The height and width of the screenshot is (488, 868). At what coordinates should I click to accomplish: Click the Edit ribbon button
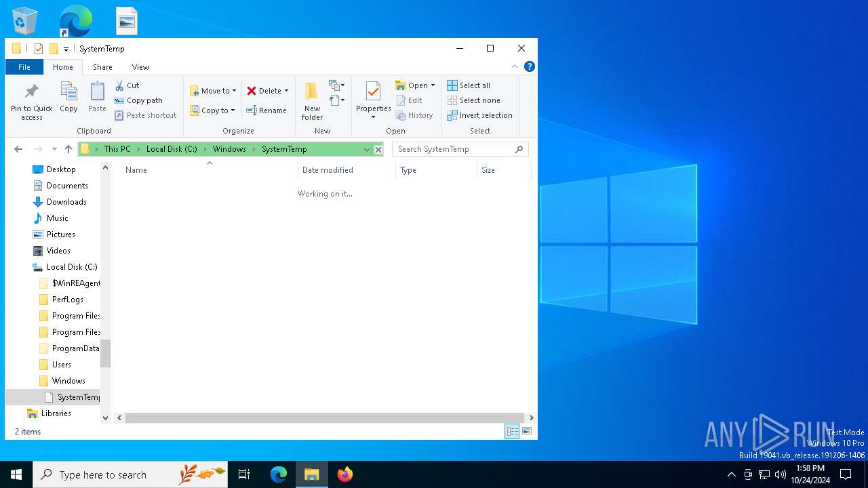point(409,100)
